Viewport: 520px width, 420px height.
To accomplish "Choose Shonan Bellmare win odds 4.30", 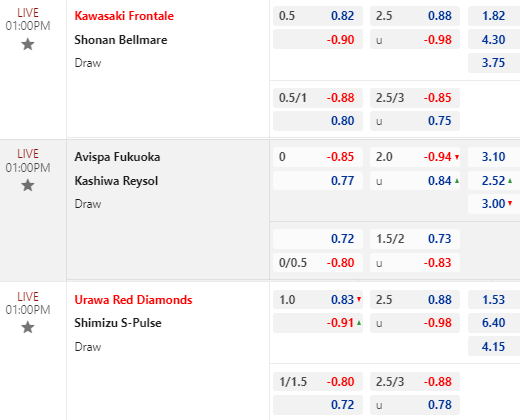I will pyautogui.click(x=494, y=39).
